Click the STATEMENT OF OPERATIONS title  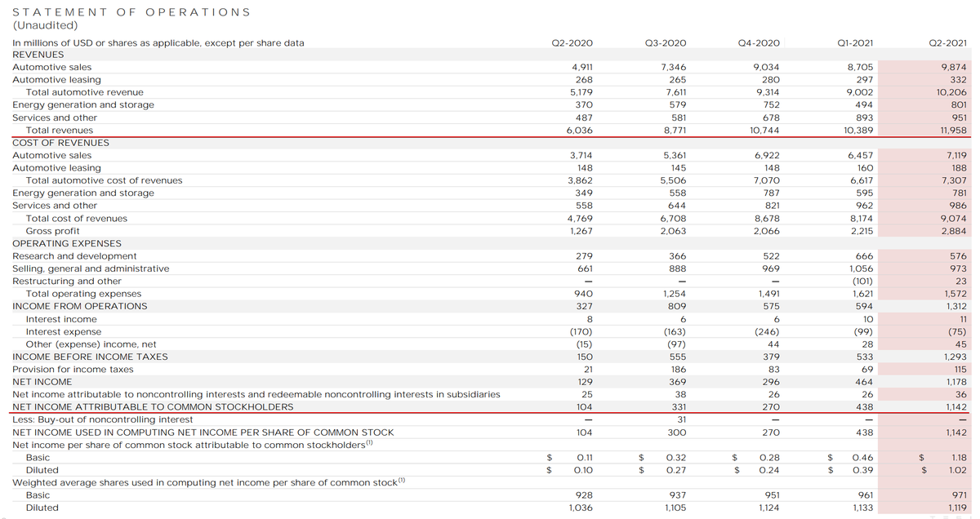point(131,12)
